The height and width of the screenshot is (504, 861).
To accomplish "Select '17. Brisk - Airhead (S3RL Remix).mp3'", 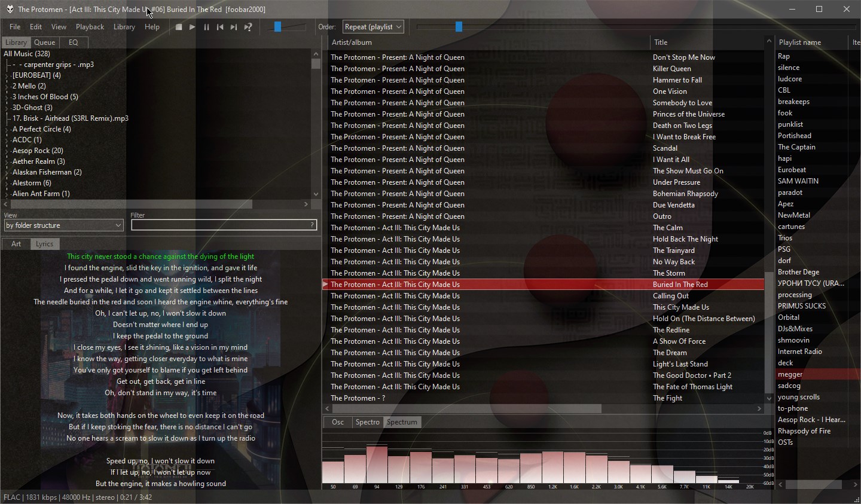I will 71,118.
